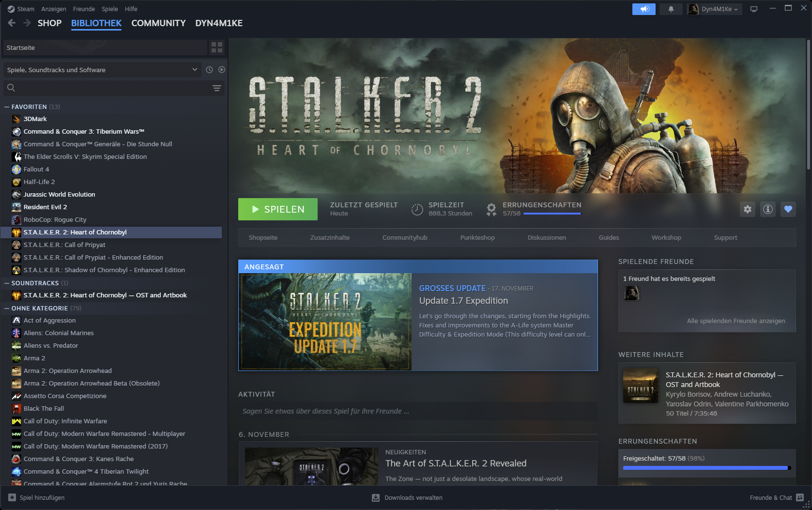The width and height of the screenshot is (812, 510).
Task: Open the Anzeigen menu
Action: [x=54, y=9]
